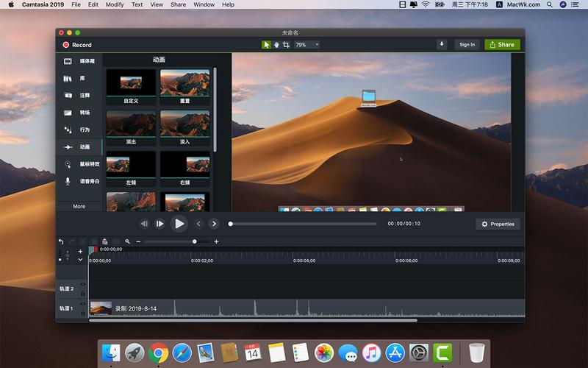The image size is (588, 368).
Task: Open the File menu
Action: 76,4
